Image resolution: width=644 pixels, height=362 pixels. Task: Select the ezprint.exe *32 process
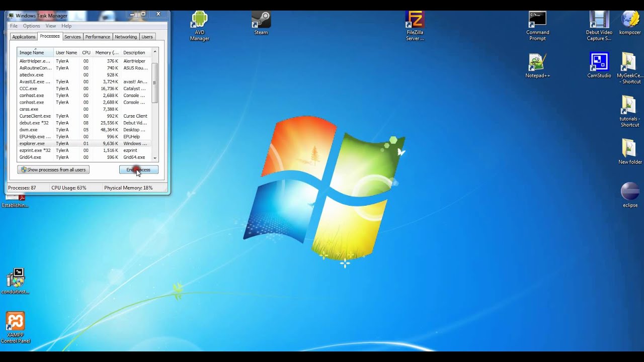84,150
